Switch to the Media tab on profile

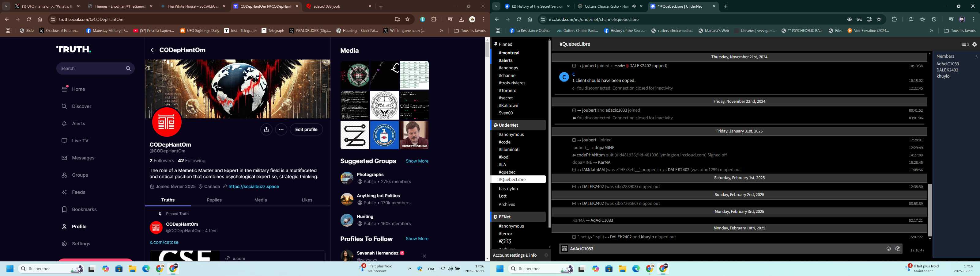[261, 200]
